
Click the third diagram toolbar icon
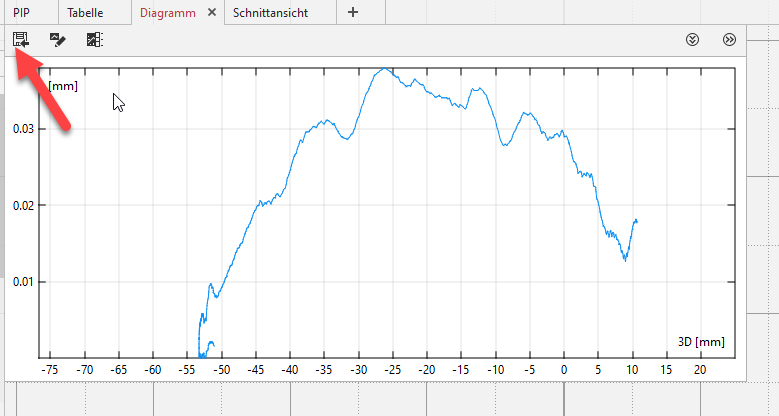click(x=94, y=40)
